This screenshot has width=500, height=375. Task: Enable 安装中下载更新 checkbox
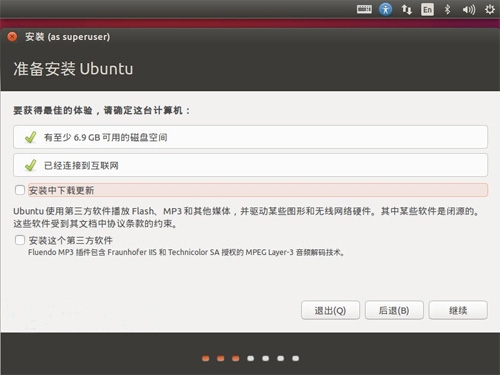coord(20,190)
